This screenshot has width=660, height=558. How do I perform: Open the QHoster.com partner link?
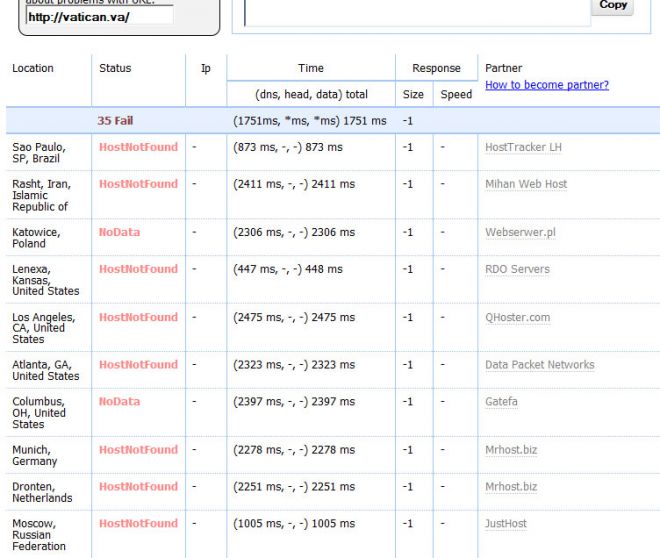(517, 317)
